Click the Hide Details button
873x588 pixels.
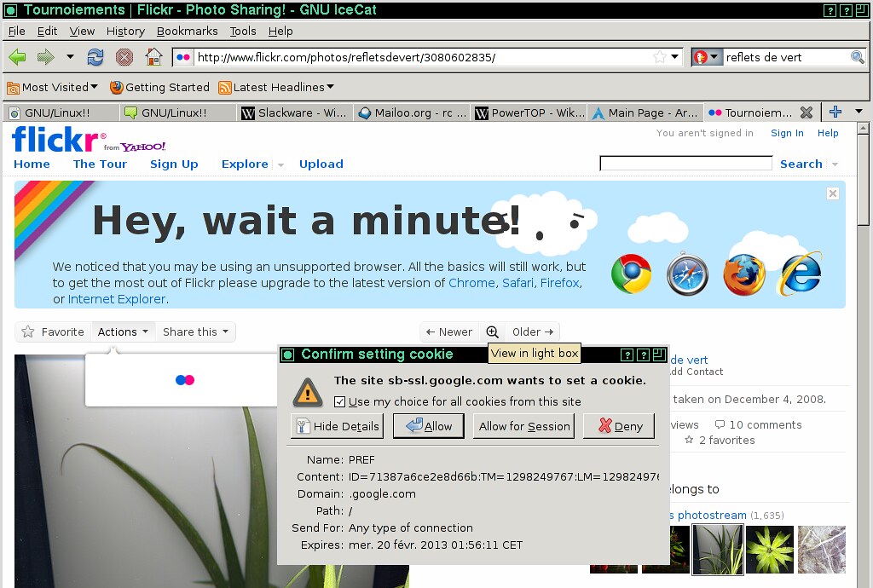pos(337,426)
